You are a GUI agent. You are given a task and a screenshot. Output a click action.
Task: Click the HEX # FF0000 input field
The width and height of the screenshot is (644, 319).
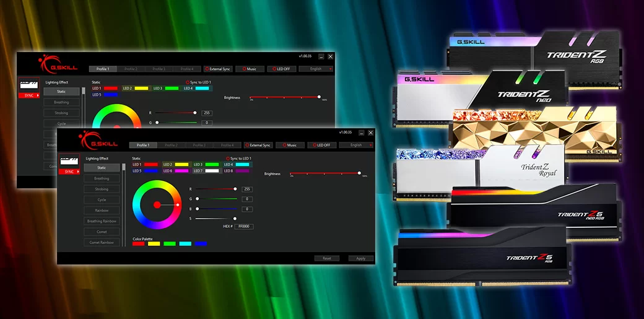point(244,227)
